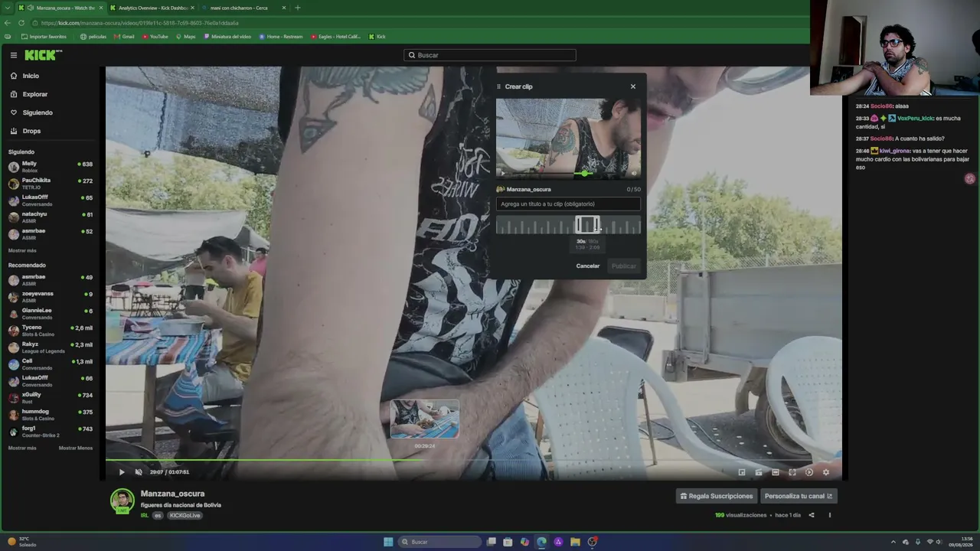Screen dimensions: 980x551
Task: Open Siguiendo in the sidebar menu
Action: tap(38, 112)
